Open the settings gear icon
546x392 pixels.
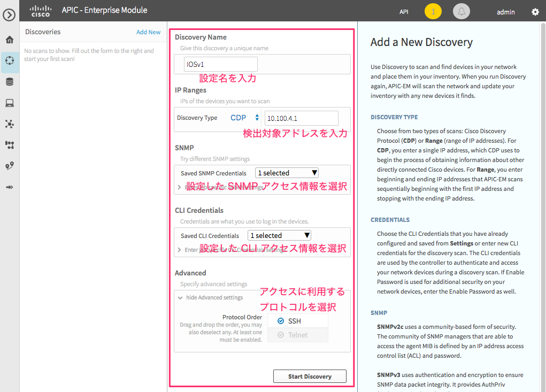[535, 12]
